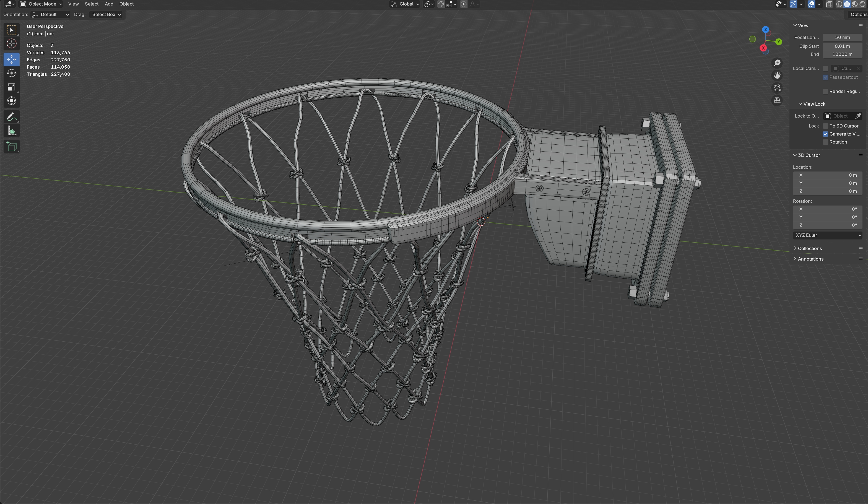This screenshot has width=868, height=504.
Task: Open the Object Mode dropdown
Action: (x=41, y=4)
